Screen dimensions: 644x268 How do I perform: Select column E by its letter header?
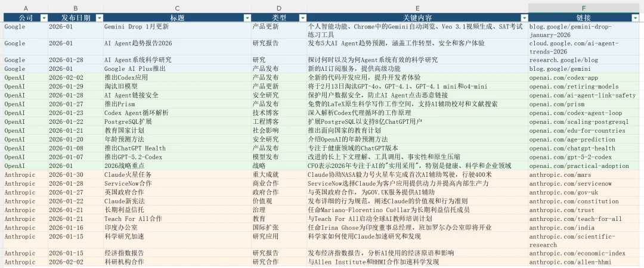tap(417, 8)
